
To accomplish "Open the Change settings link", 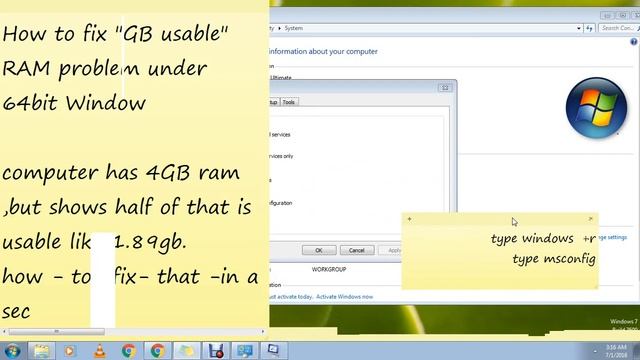I will coord(613,238).
